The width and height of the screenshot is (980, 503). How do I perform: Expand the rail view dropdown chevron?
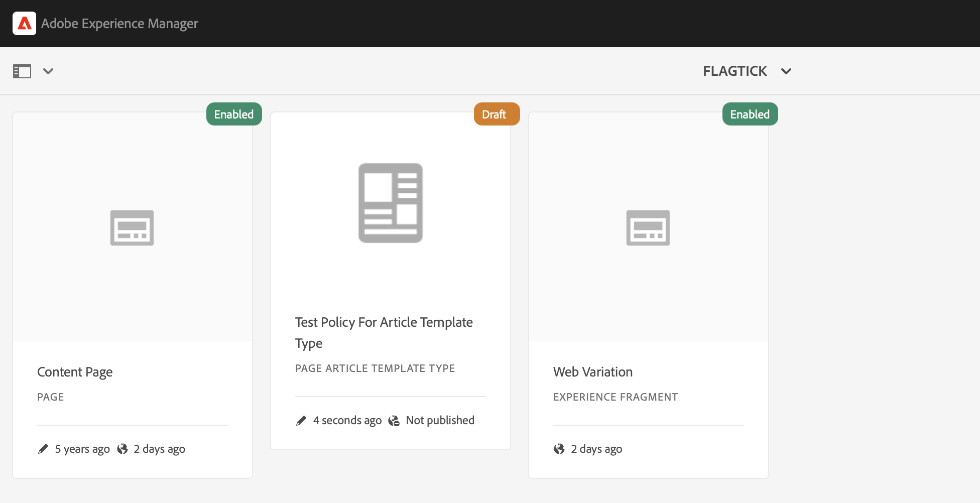(x=48, y=71)
